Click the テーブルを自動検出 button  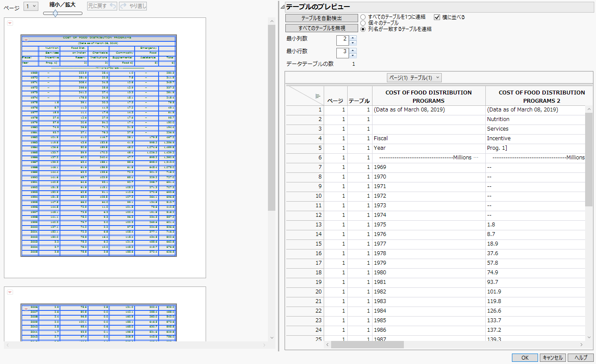pos(322,18)
